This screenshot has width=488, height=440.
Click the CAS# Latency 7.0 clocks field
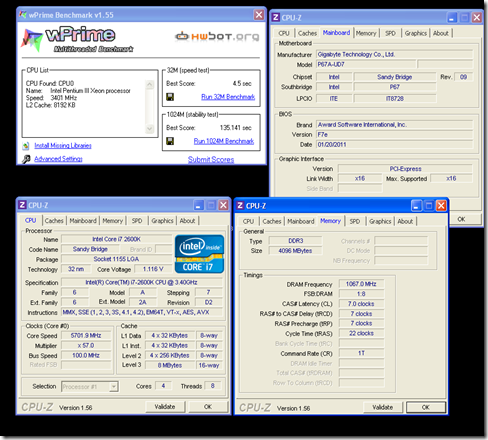pyautogui.click(x=361, y=304)
